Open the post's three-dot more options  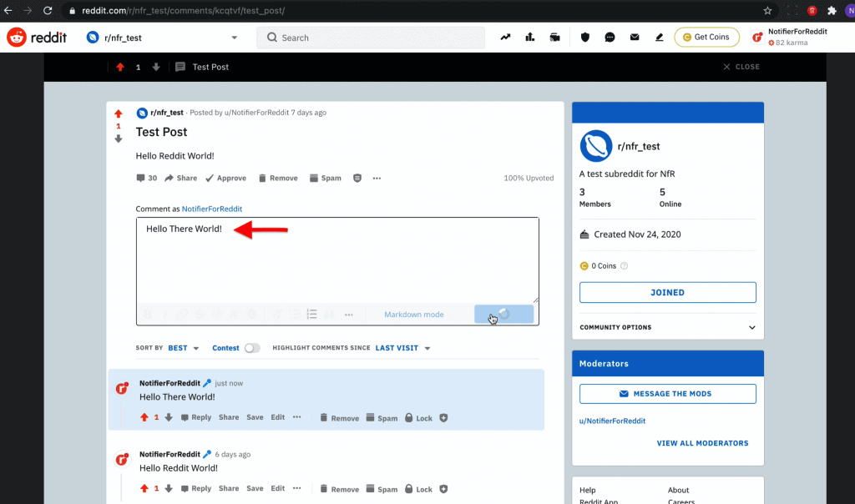tap(377, 179)
